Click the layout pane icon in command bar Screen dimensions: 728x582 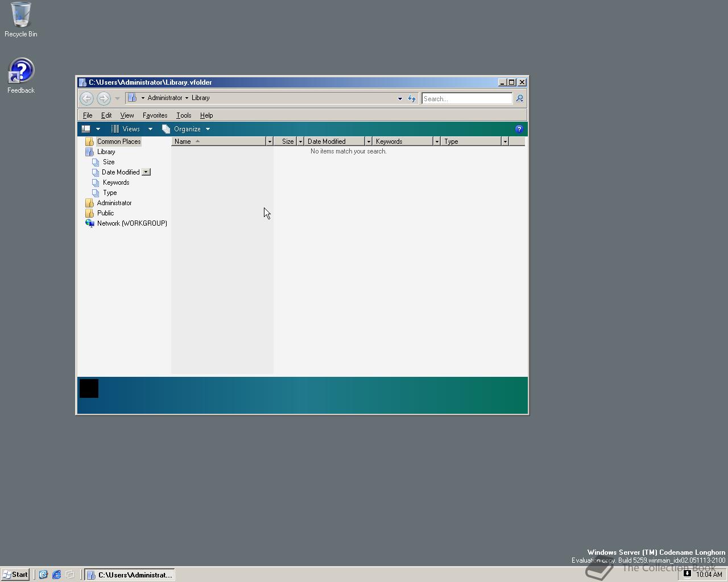[x=86, y=129]
